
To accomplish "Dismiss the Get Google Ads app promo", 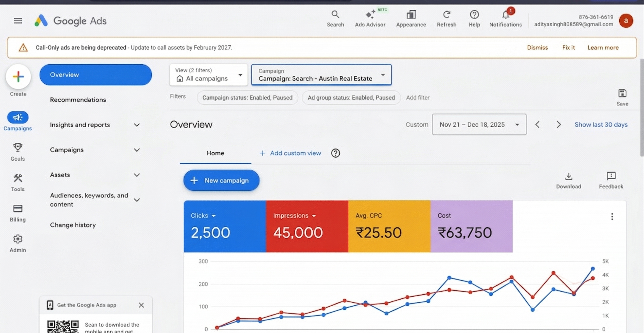I will (141, 305).
